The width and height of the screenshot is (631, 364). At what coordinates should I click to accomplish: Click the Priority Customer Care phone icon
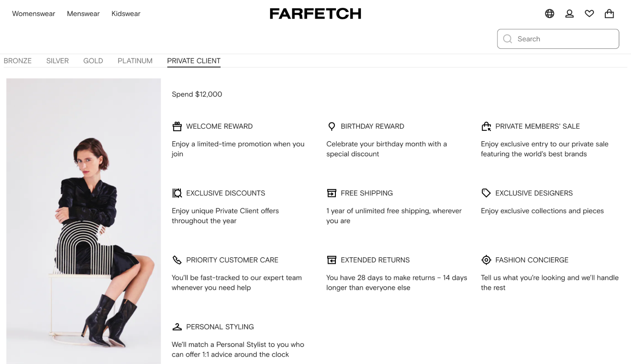[x=177, y=260]
